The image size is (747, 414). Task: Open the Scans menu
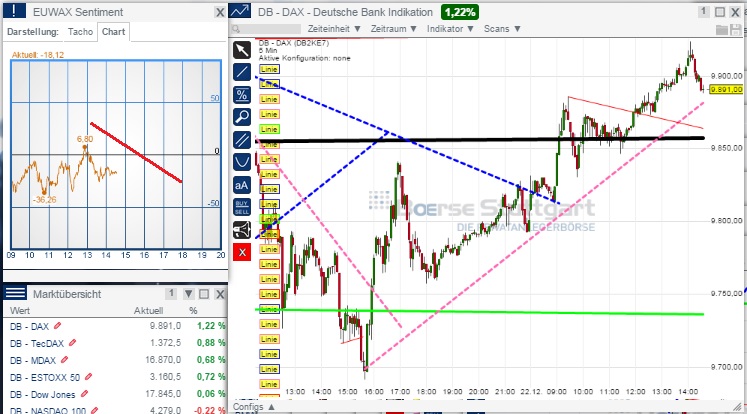coord(472,30)
